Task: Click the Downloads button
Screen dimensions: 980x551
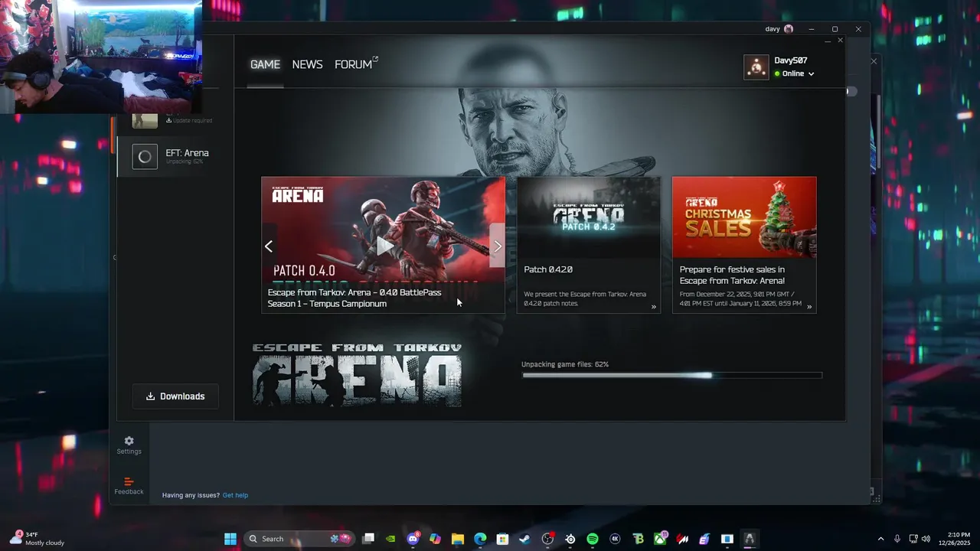Action: tap(175, 396)
